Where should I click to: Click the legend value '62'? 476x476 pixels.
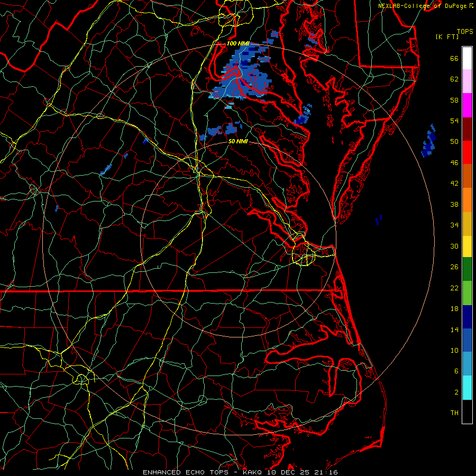pos(454,79)
